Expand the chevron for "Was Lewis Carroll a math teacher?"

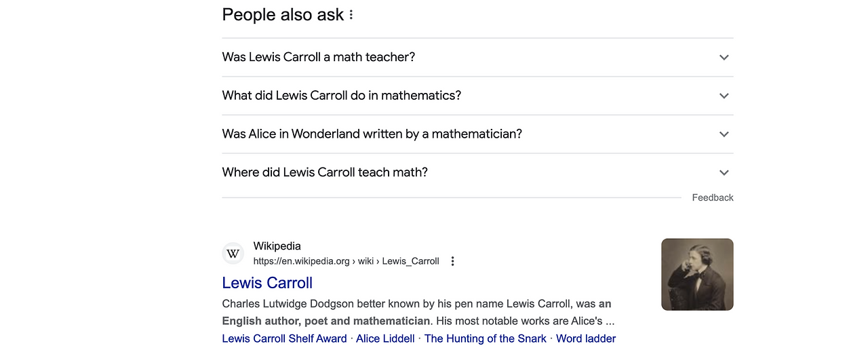pos(724,58)
